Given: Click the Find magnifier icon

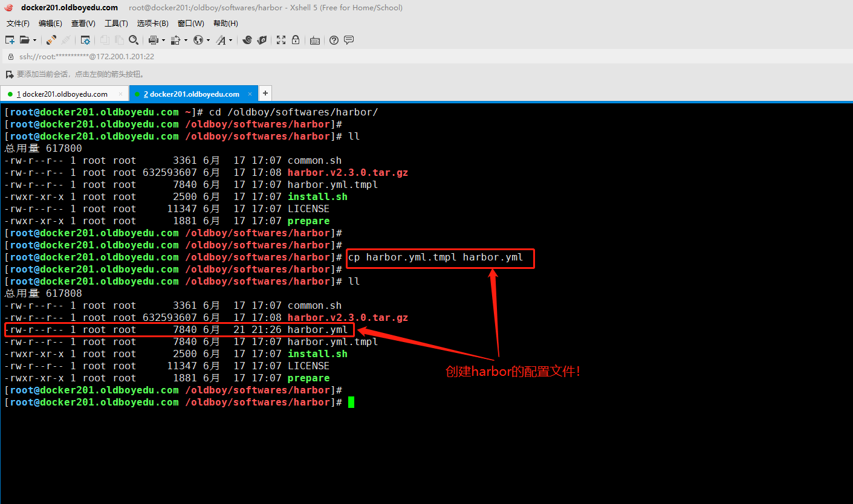Looking at the screenshot, I should click(x=134, y=40).
